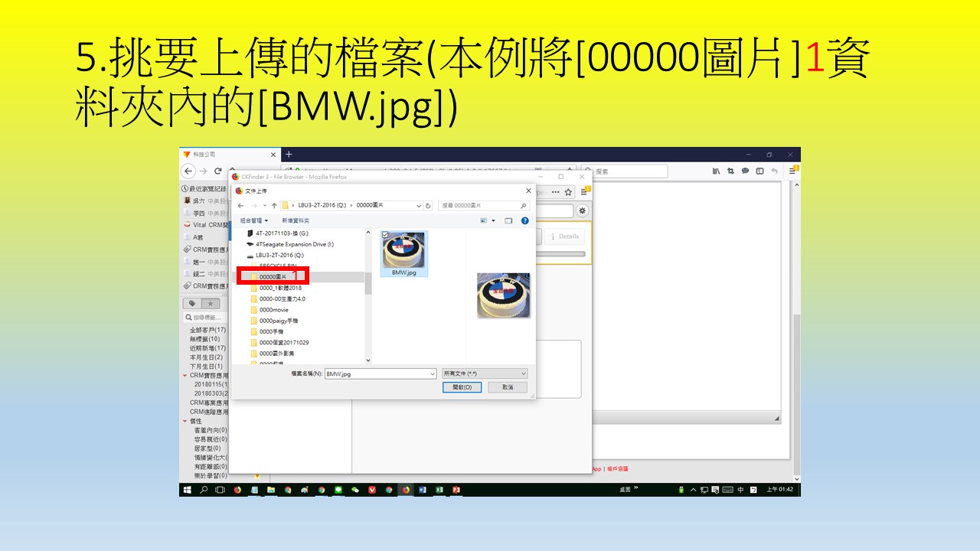Click LBU3-2T-2016 (Q:) in the address breadcrumb
The image size is (980, 551).
click(x=322, y=206)
